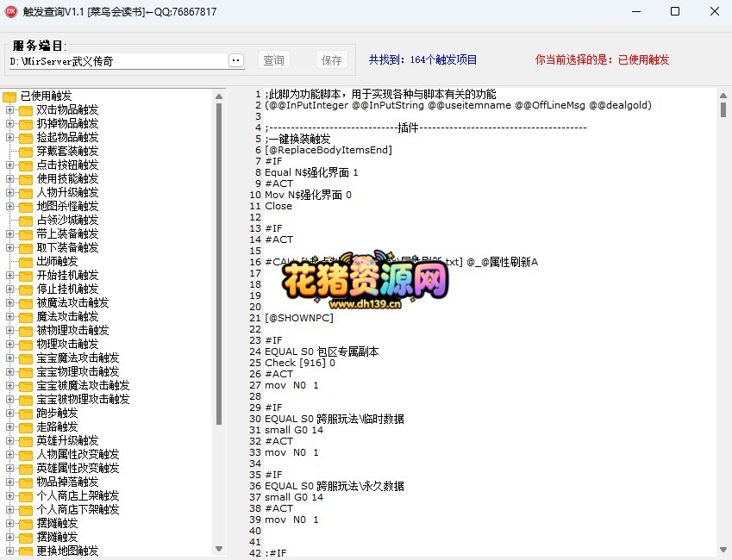Select the 人物属性改变触发 item
Image resolution: width=732 pixels, height=560 pixels.
point(78,455)
